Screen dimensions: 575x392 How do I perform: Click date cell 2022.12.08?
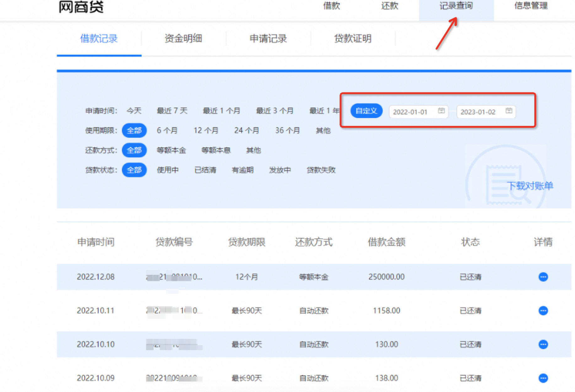(96, 277)
